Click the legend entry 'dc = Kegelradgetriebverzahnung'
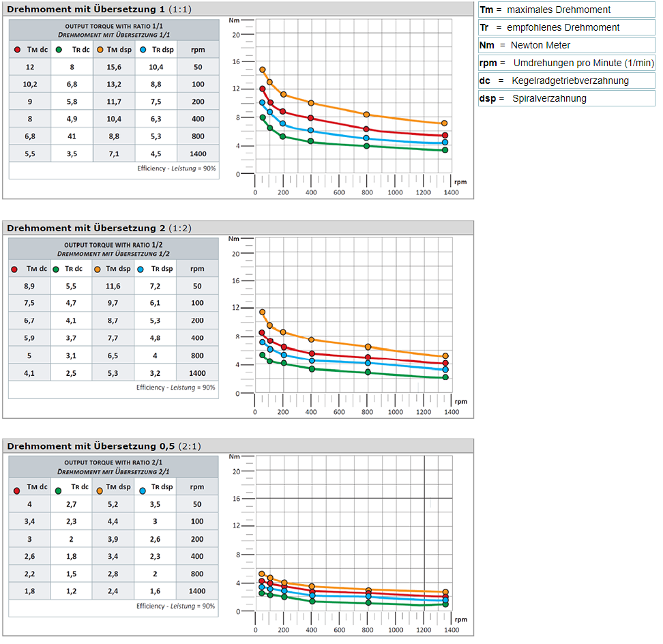The width and height of the screenshot is (663, 644). (567, 80)
